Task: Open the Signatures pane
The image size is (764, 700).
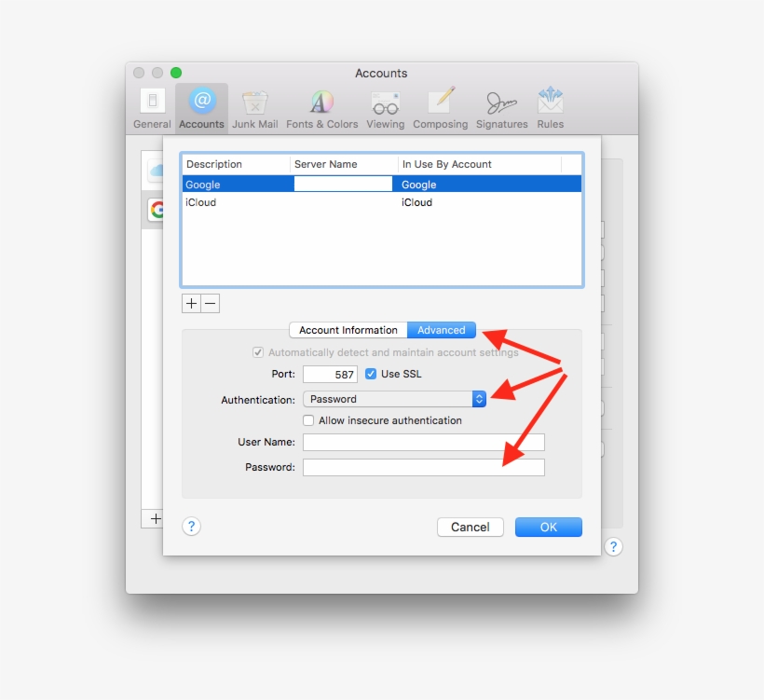Action: [501, 109]
